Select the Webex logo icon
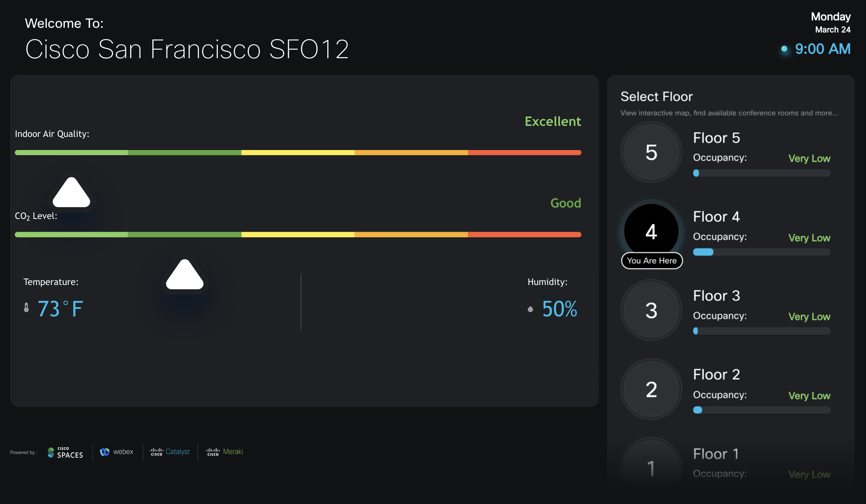Viewport: 866px width, 504px height. pos(105,452)
